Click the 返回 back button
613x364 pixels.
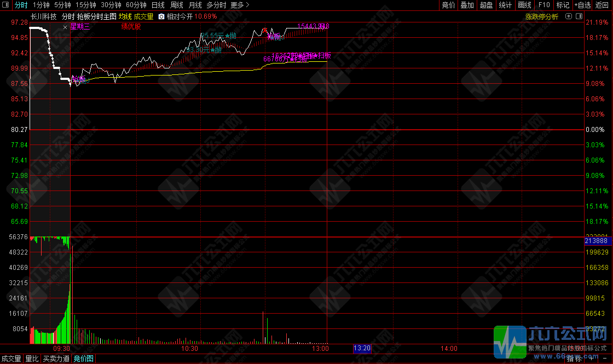coord(602,5)
